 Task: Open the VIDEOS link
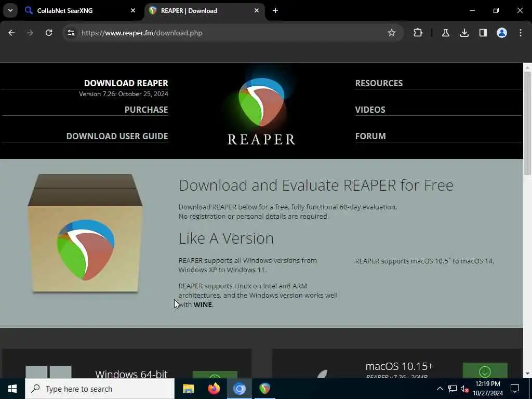coord(370,110)
